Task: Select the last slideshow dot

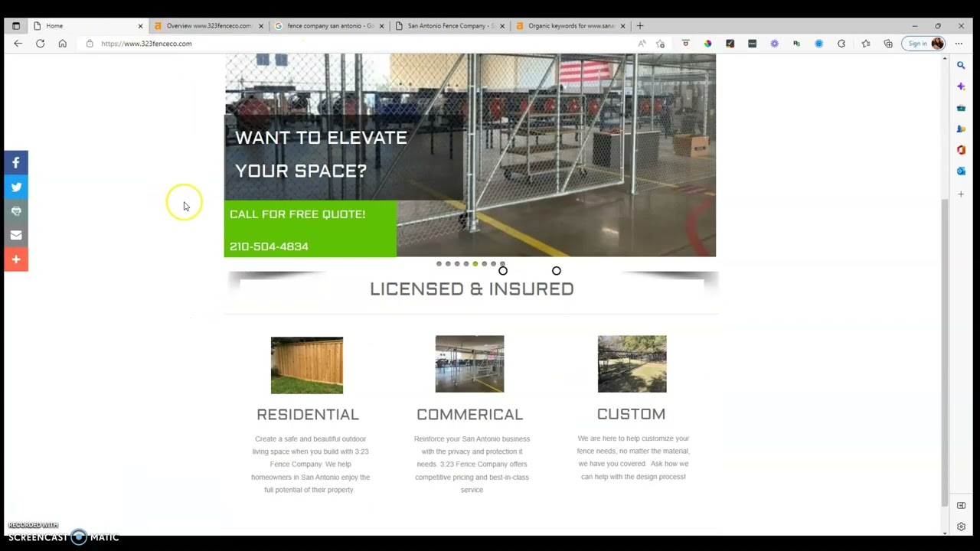Action: 502,264
